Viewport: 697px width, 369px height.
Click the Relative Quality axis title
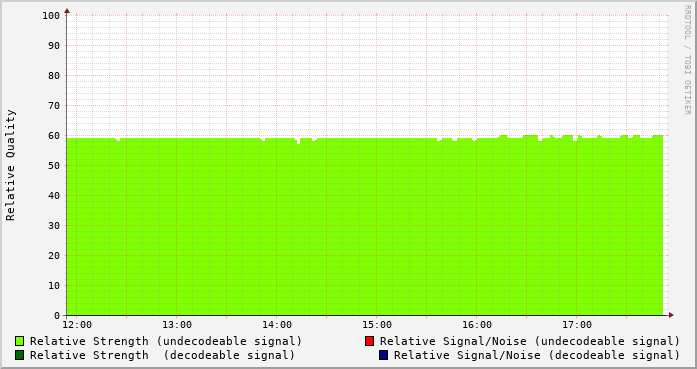click(x=10, y=165)
